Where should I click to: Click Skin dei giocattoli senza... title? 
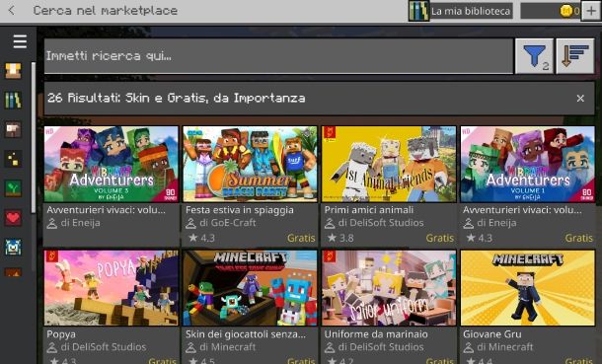point(246,334)
